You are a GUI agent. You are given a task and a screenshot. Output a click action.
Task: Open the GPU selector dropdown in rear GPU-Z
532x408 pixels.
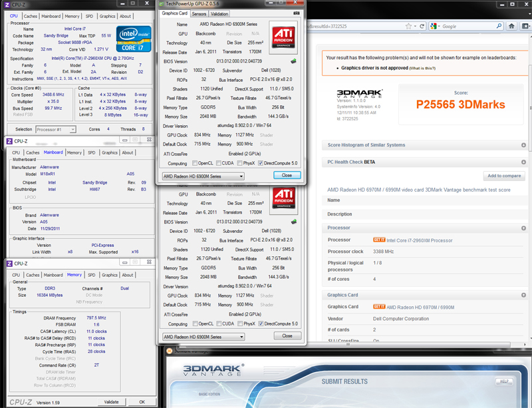(203, 337)
